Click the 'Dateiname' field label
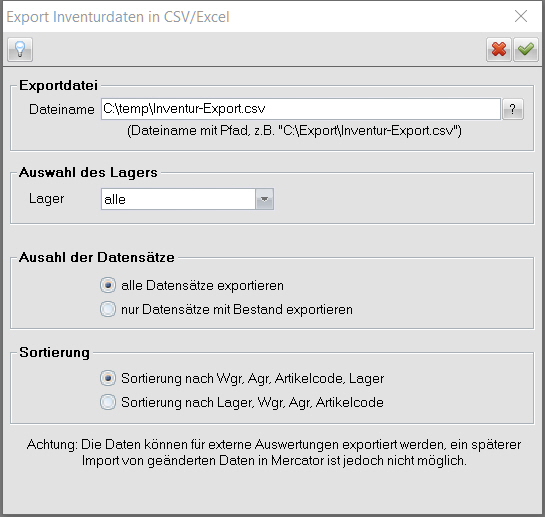Viewport: 545px width, 517px height. coord(62,110)
